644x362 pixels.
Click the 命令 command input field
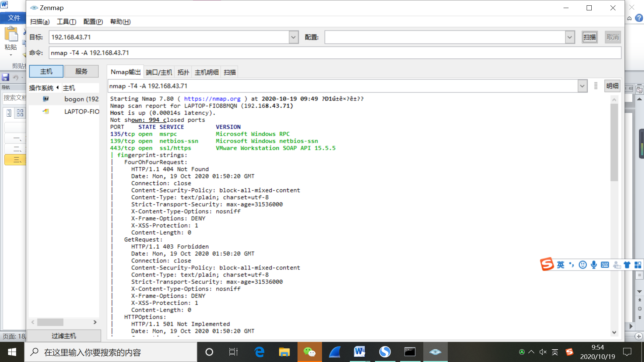(x=335, y=53)
